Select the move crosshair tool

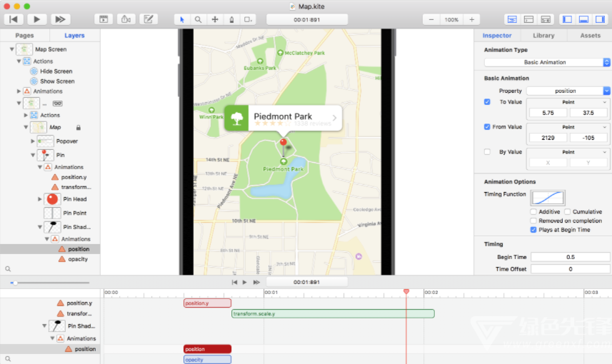[x=215, y=19]
